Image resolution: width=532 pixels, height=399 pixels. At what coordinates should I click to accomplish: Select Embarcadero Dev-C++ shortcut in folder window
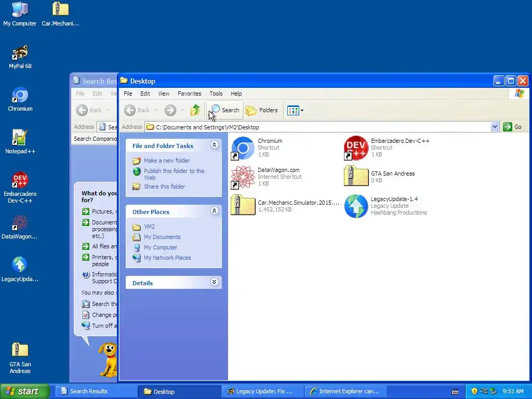point(387,148)
